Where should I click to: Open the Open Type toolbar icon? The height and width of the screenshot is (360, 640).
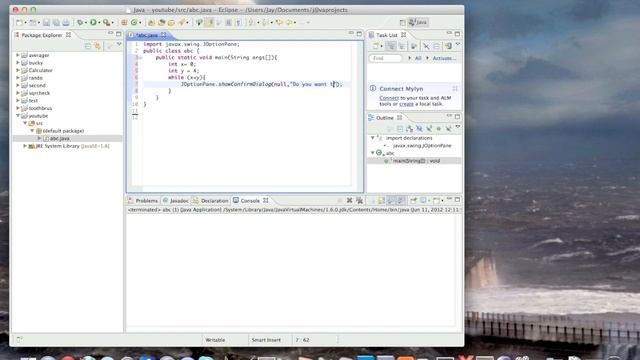tap(151, 22)
